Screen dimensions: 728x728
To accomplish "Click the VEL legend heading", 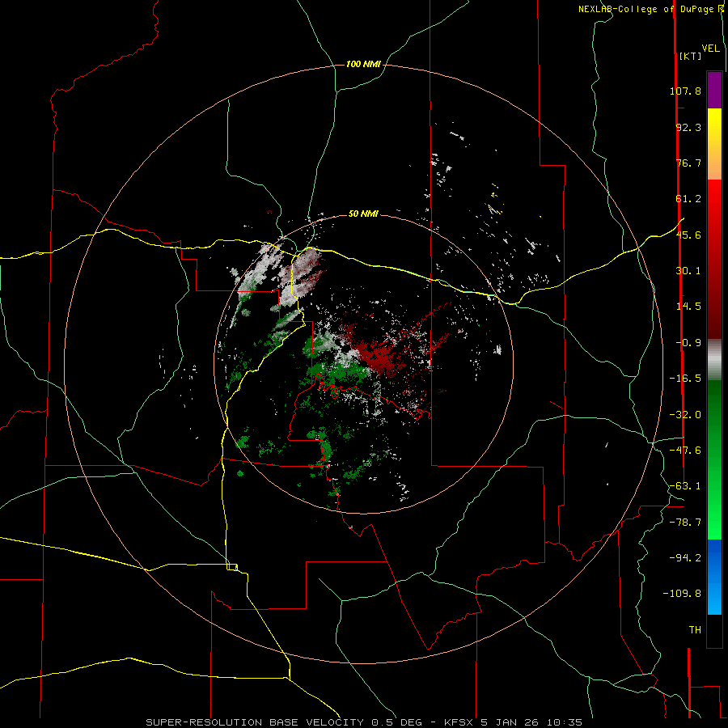I will (710, 49).
